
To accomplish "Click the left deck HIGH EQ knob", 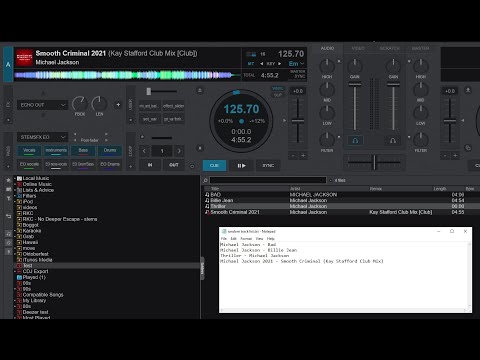I will pos(327,66).
